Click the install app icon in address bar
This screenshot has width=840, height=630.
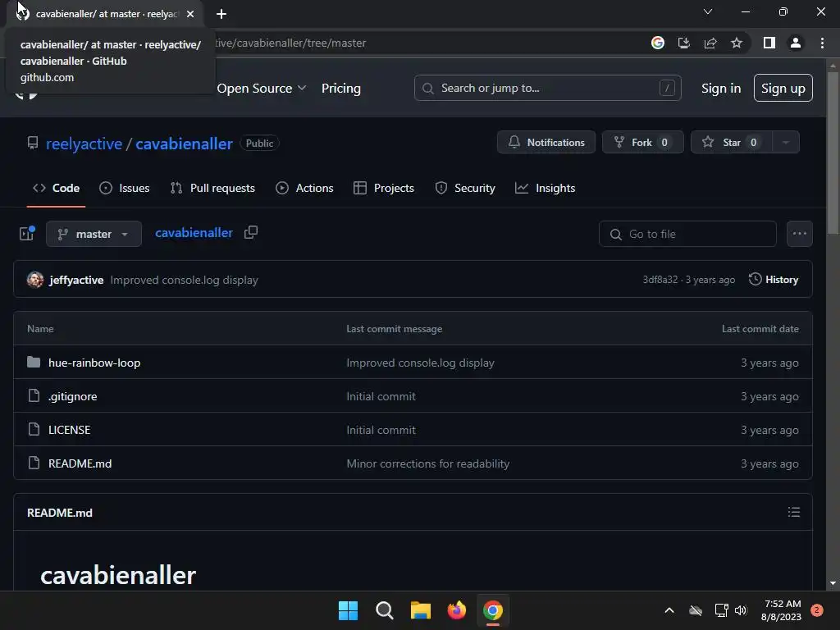coord(684,43)
